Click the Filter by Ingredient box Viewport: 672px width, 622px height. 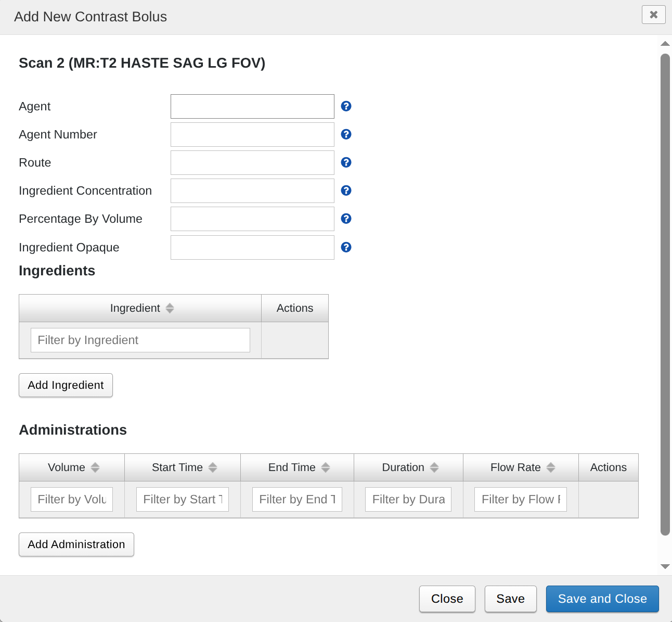[140, 340]
